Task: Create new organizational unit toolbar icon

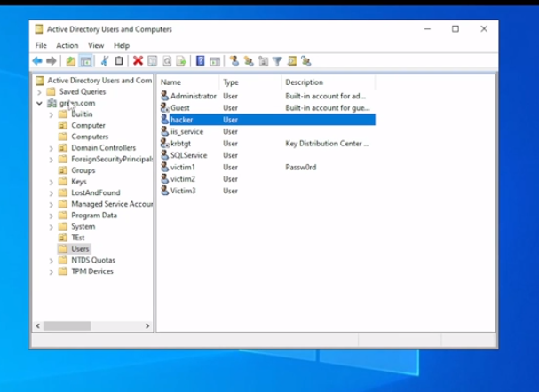Action: (x=264, y=61)
